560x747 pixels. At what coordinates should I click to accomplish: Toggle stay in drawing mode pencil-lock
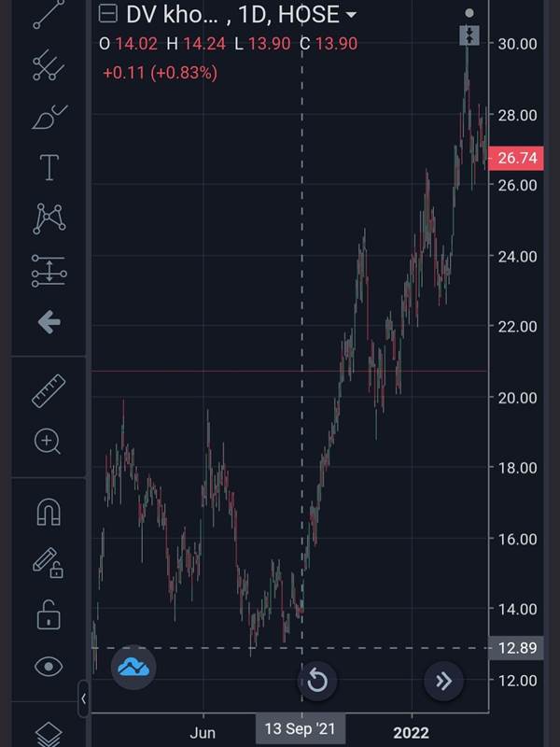(x=49, y=563)
